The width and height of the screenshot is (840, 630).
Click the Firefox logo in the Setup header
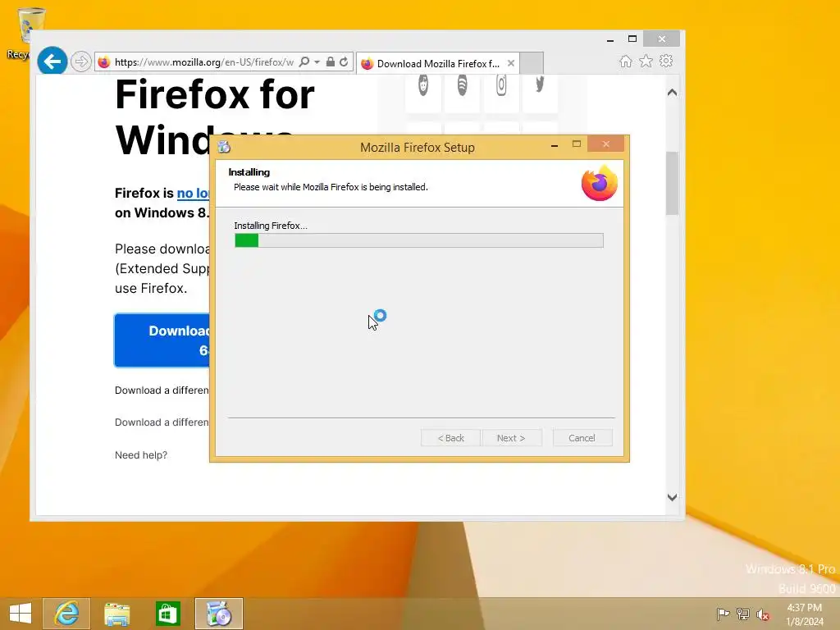[600, 183]
